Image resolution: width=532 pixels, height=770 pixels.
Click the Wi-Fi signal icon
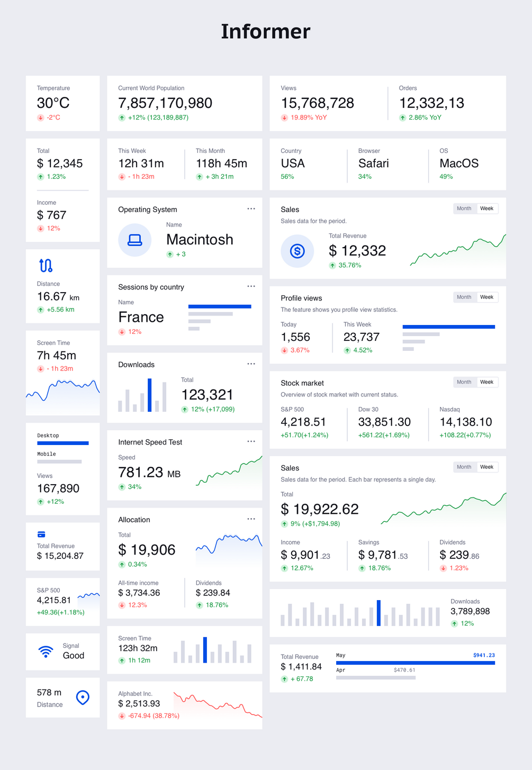(x=46, y=651)
